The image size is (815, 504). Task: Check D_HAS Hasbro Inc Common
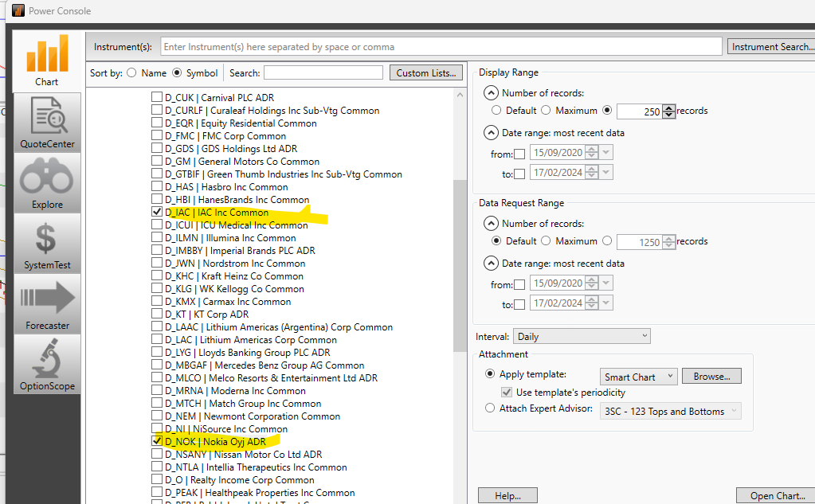156,186
